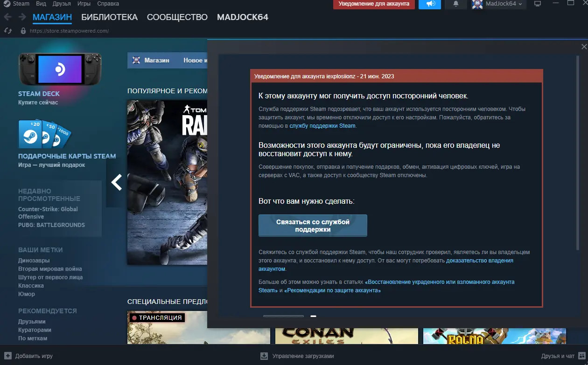588x365 pixels.
Task: Switch to the СООБЩЕСТВО tab
Action: (177, 17)
